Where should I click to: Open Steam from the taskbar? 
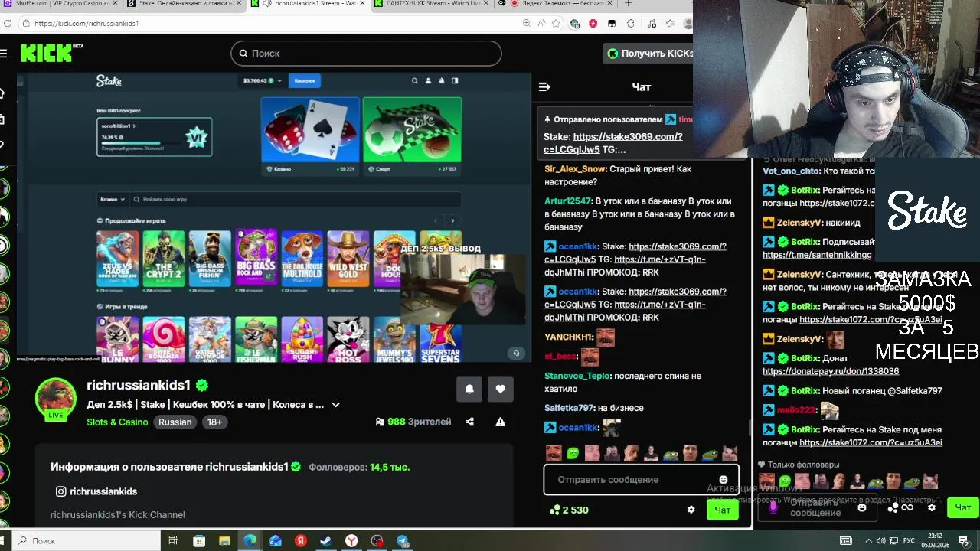[325, 541]
